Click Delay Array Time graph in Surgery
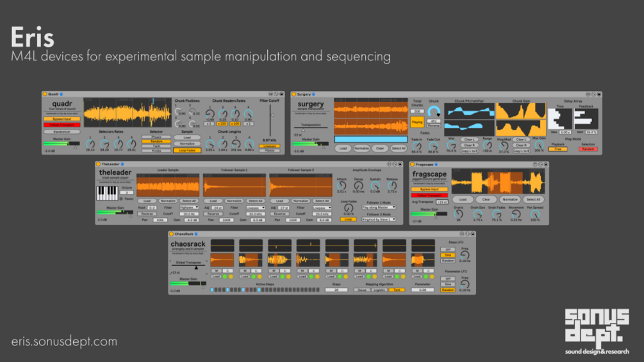 (x=560, y=119)
